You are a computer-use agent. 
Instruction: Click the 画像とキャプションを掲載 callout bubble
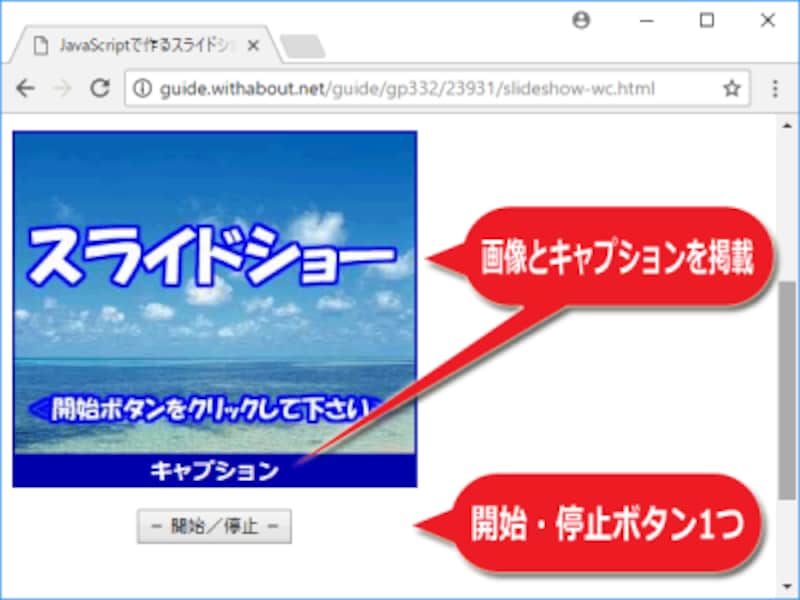coord(620,257)
